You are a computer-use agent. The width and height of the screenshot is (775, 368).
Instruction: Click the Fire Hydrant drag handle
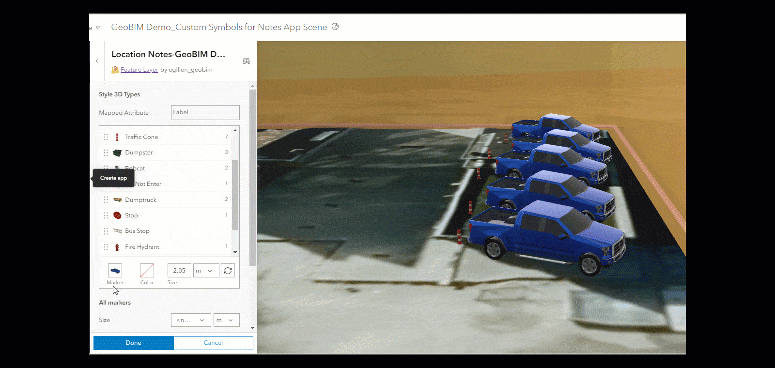[106, 247]
